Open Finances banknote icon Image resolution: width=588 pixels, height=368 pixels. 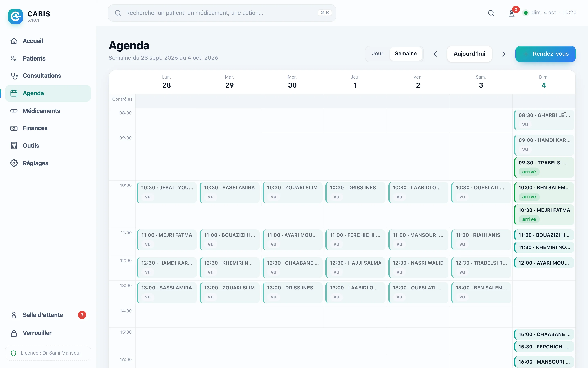click(14, 128)
